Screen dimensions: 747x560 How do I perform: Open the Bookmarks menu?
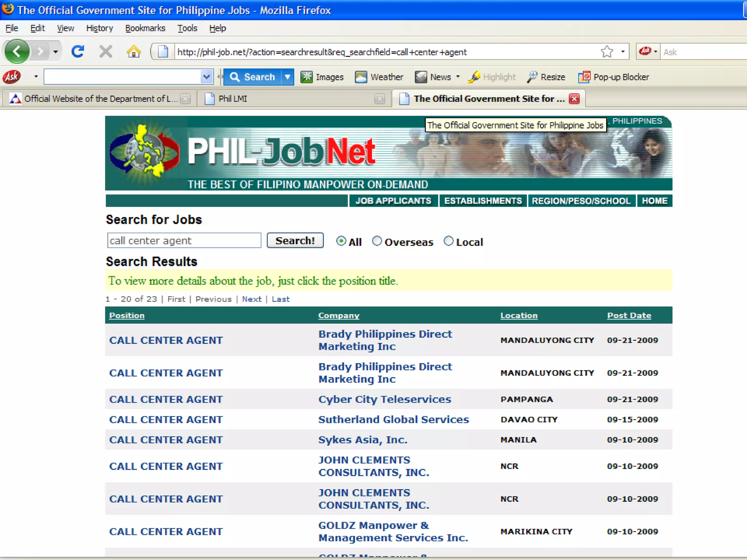click(x=145, y=28)
